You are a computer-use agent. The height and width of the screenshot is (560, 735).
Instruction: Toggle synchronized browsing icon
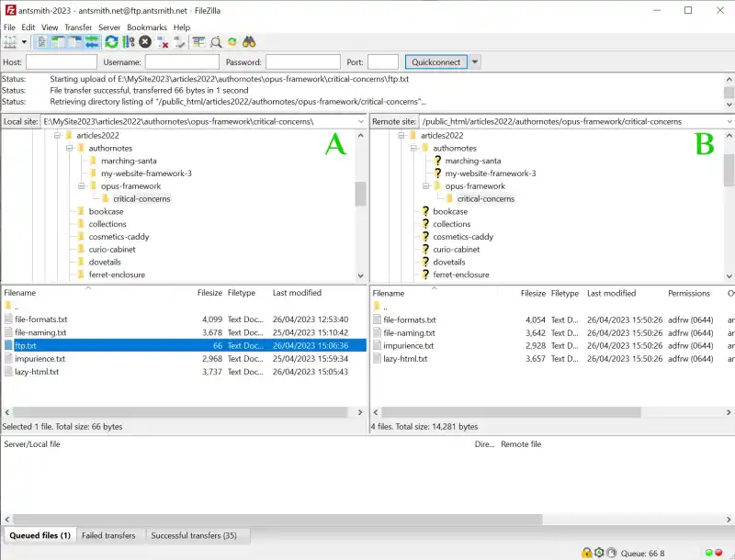pos(232,42)
